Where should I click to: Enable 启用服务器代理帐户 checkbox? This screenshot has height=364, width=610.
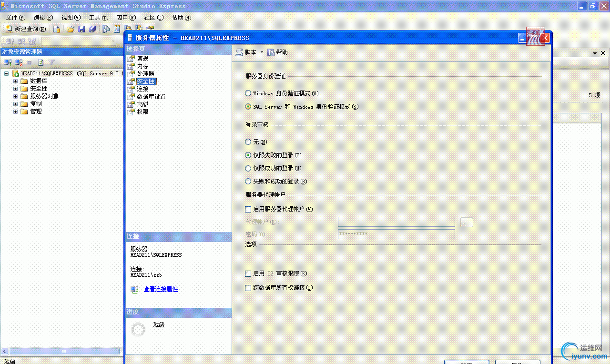pyautogui.click(x=248, y=209)
